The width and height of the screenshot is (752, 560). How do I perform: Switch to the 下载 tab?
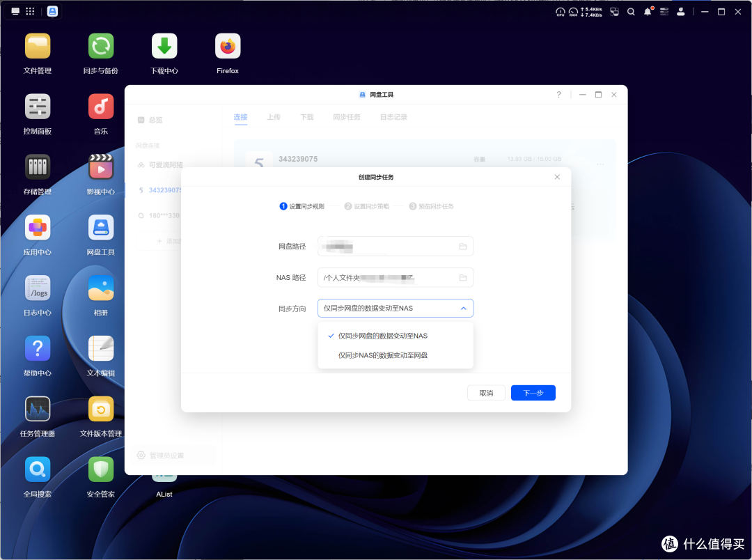(x=306, y=116)
